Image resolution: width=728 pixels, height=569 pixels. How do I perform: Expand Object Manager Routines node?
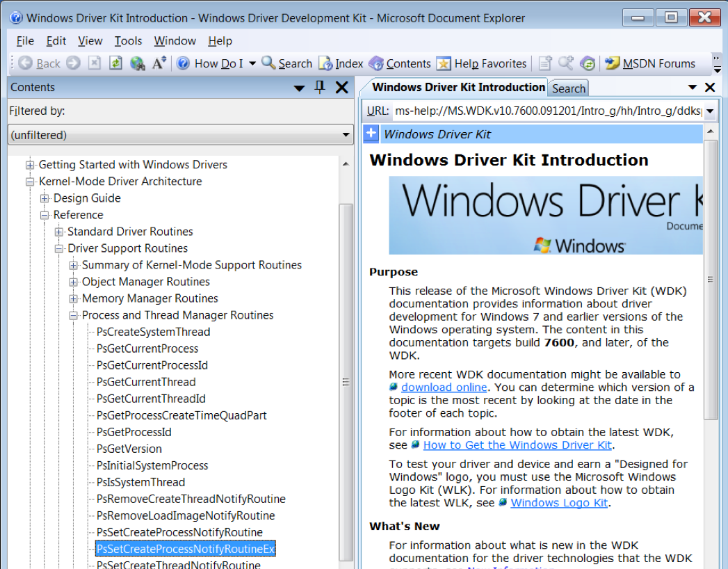click(74, 282)
